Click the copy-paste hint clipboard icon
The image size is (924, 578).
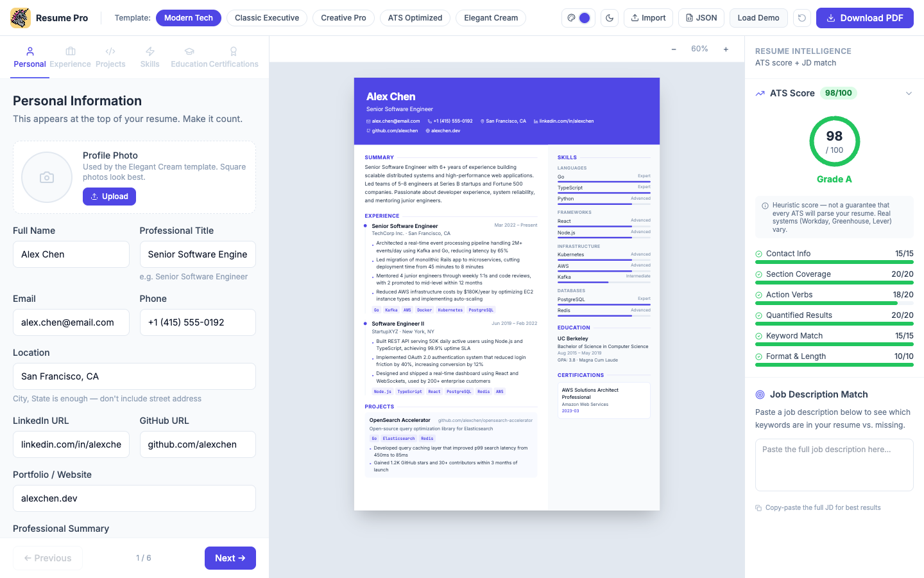tap(758, 508)
